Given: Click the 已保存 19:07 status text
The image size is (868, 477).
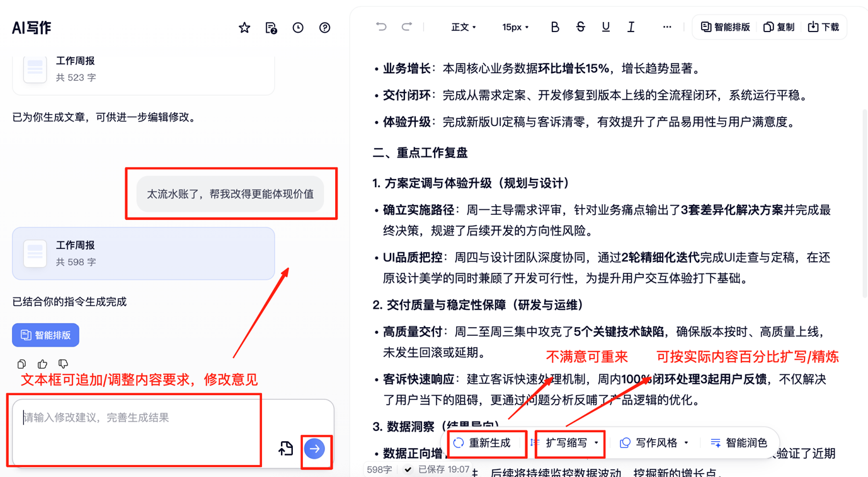Looking at the screenshot, I should point(437,469).
